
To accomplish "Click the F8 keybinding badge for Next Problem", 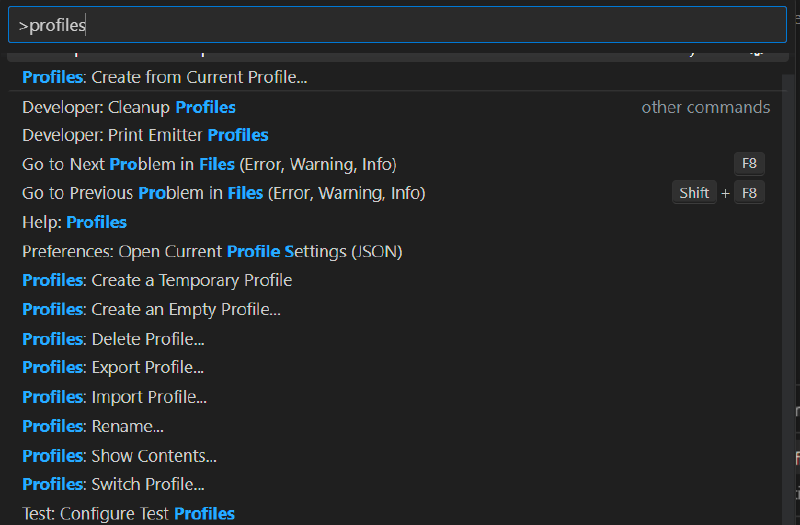I will point(749,164).
